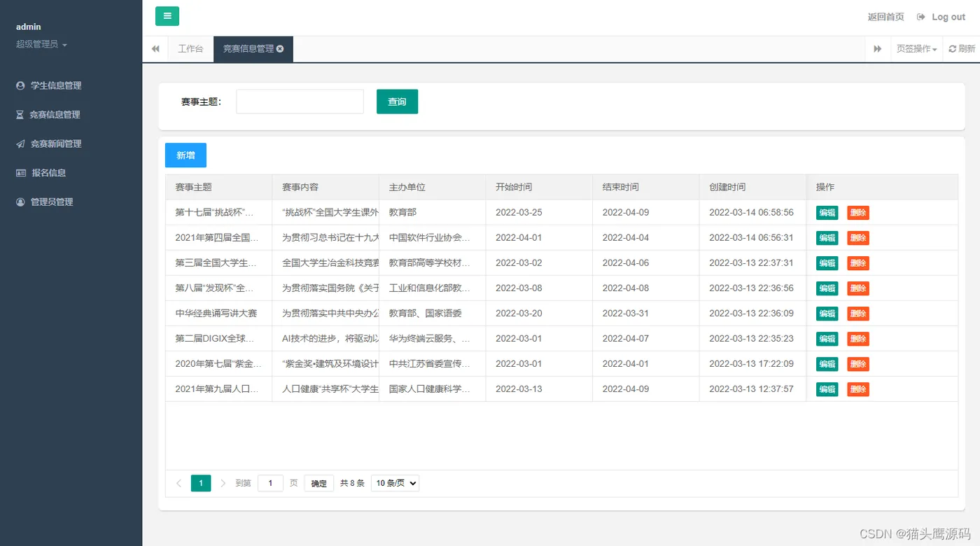Click the 新增 add button
Screen dimensions: 980x546
coord(185,155)
